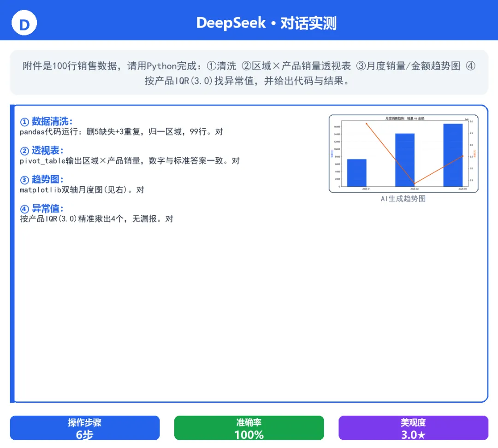Click the line 按产品IQR(3.0)精准揪出4个
Viewport: 498px width, 448px height.
coord(96,219)
